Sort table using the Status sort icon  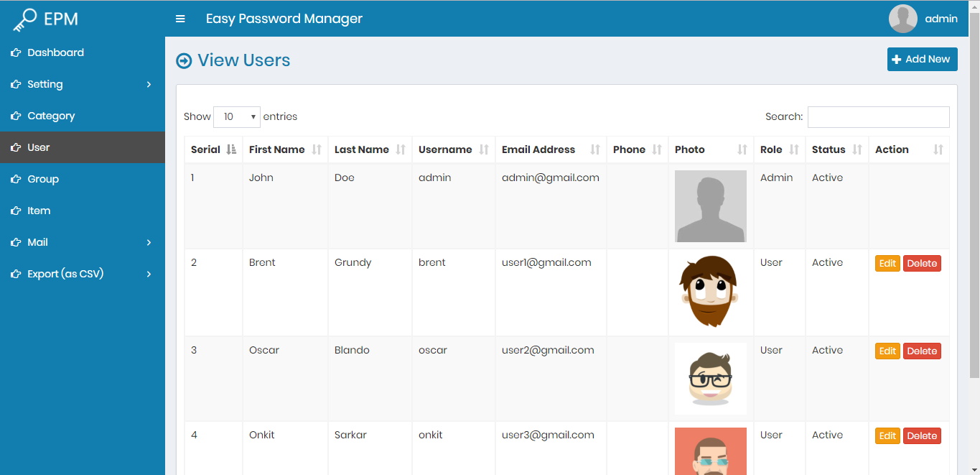[x=857, y=149]
